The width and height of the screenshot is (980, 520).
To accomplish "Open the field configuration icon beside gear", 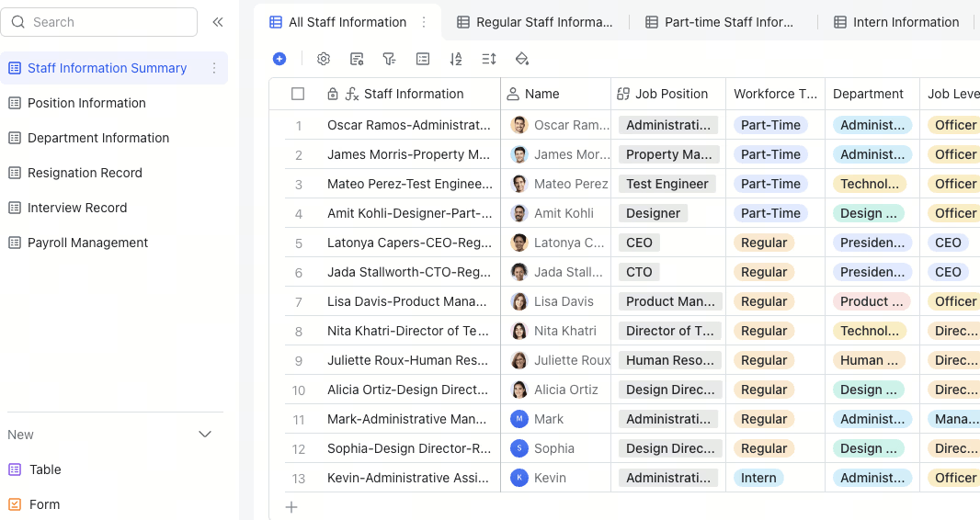I will coord(357,59).
